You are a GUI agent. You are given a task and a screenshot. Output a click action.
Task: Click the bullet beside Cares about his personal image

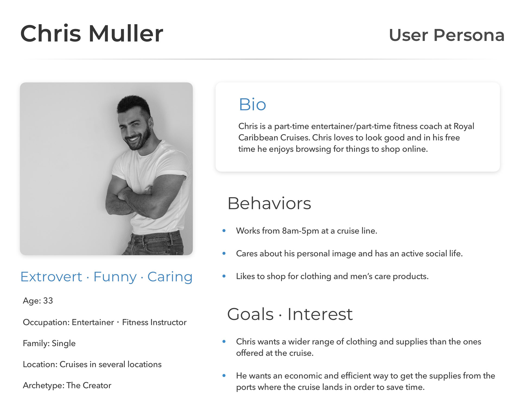(x=224, y=254)
